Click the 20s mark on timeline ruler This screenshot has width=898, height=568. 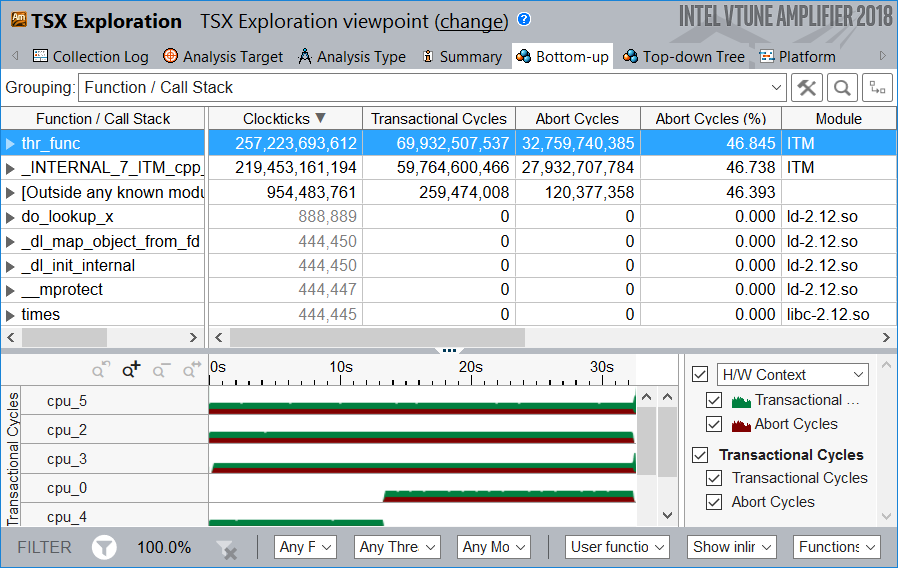pos(471,367)
